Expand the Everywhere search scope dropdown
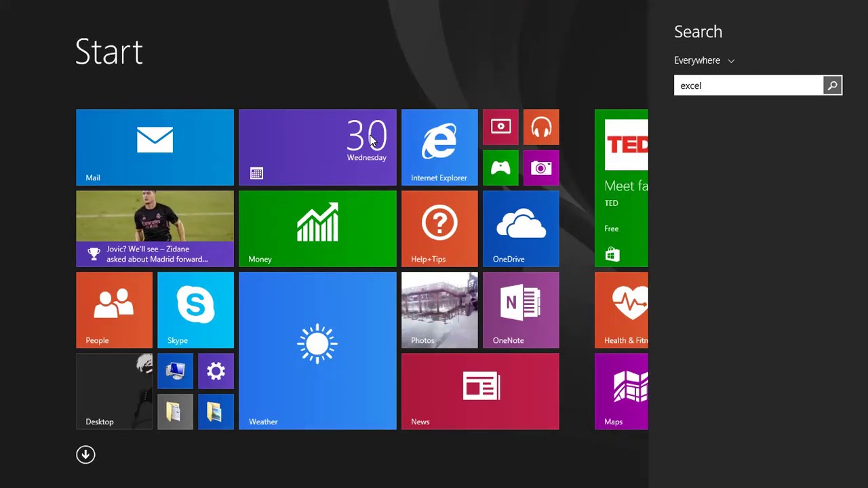 pos(704,60)
